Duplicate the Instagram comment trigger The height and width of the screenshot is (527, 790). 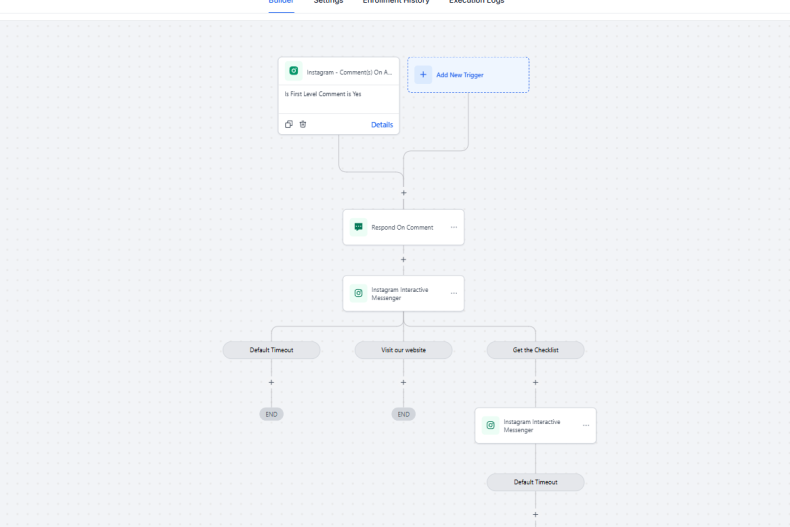point(289,124)
